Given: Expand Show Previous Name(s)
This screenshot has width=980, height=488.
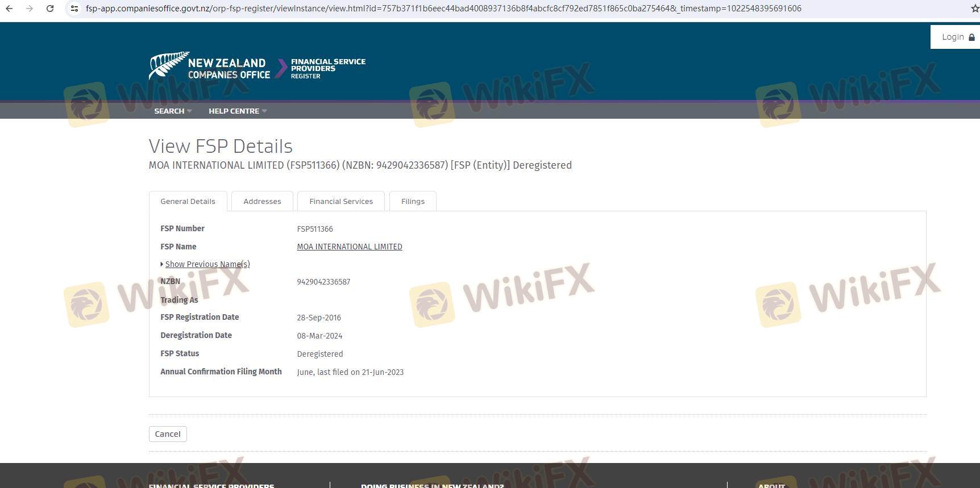Looking at the screenshot, I should tap(207, 264).
